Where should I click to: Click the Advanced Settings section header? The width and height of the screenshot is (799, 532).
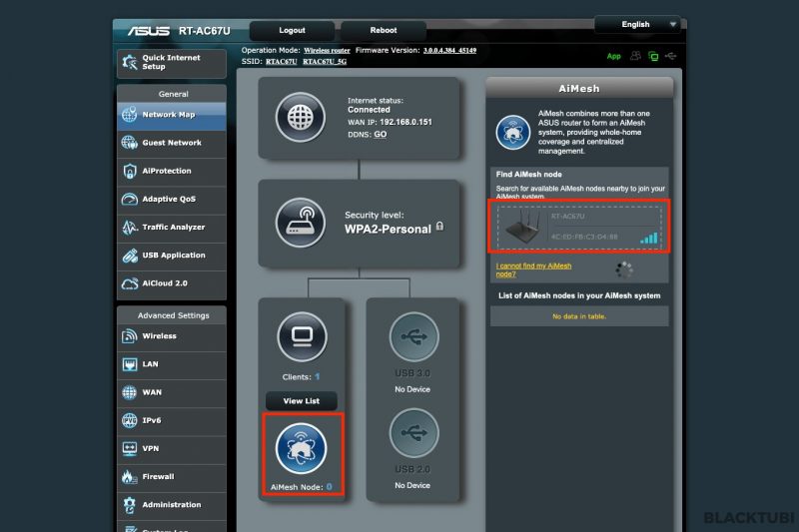click(x=173, y=315)
